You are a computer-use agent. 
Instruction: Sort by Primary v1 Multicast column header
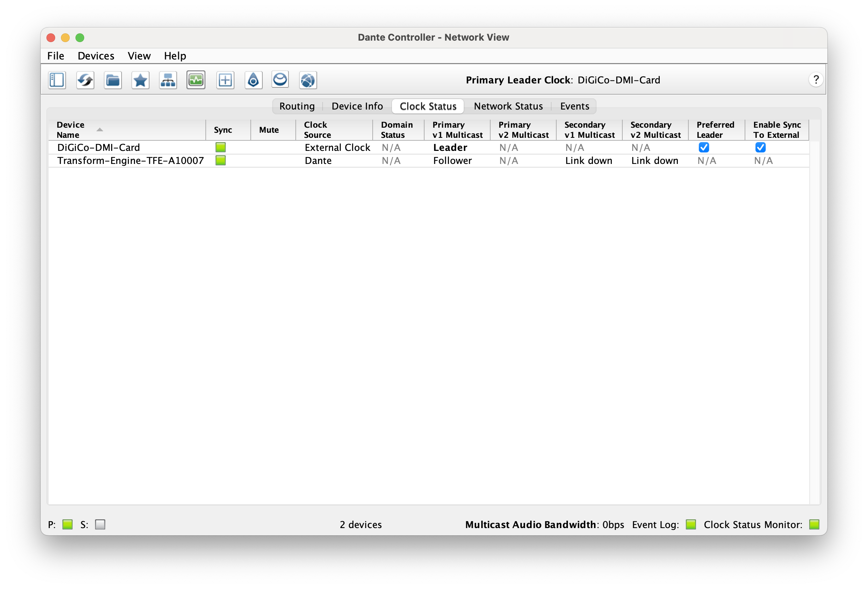457,130
